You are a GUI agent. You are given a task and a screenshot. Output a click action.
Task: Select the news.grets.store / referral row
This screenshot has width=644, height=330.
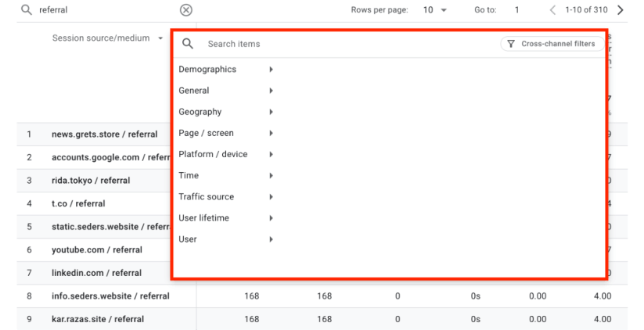104,135
